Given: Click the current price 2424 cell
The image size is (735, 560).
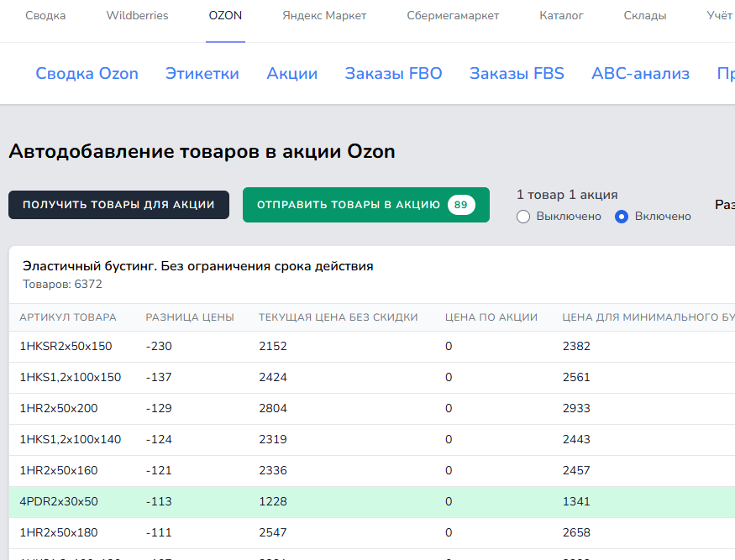Looking at the screenshot, I should point(273,377).
